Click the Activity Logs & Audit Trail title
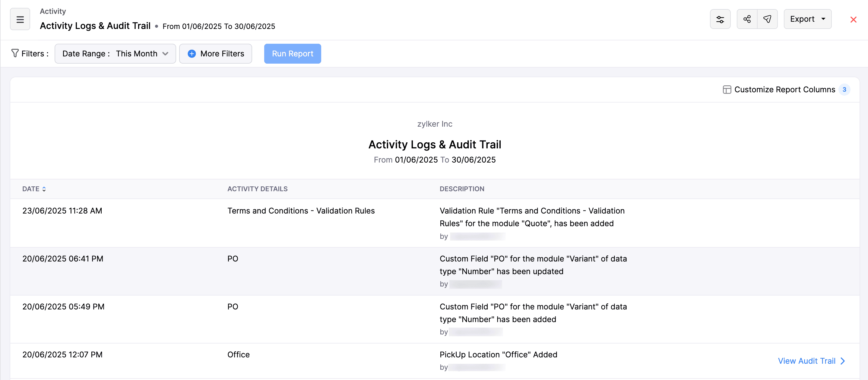 pyautogui.click(x=95, y=25)
